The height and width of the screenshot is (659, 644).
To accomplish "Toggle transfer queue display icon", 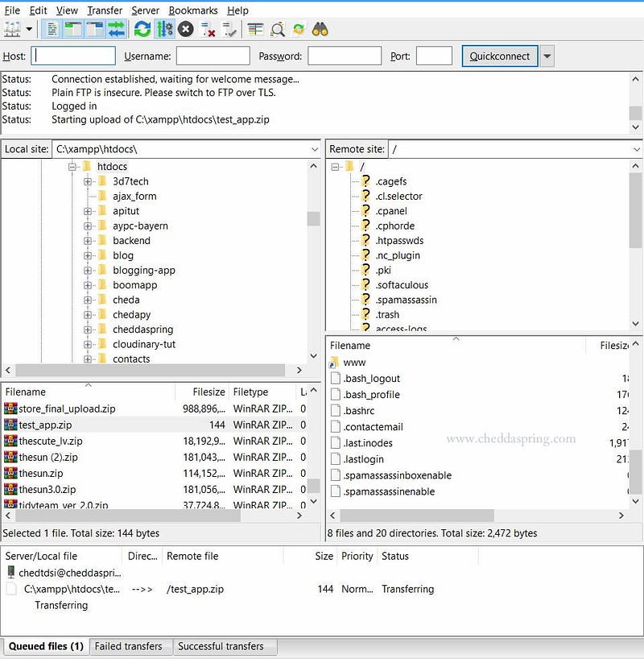I will click(x=117, y=30).
